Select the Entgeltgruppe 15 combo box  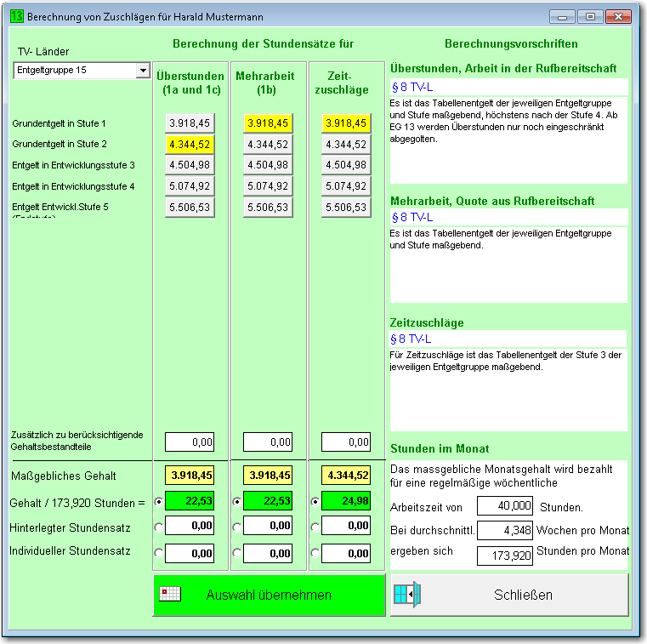82,70
